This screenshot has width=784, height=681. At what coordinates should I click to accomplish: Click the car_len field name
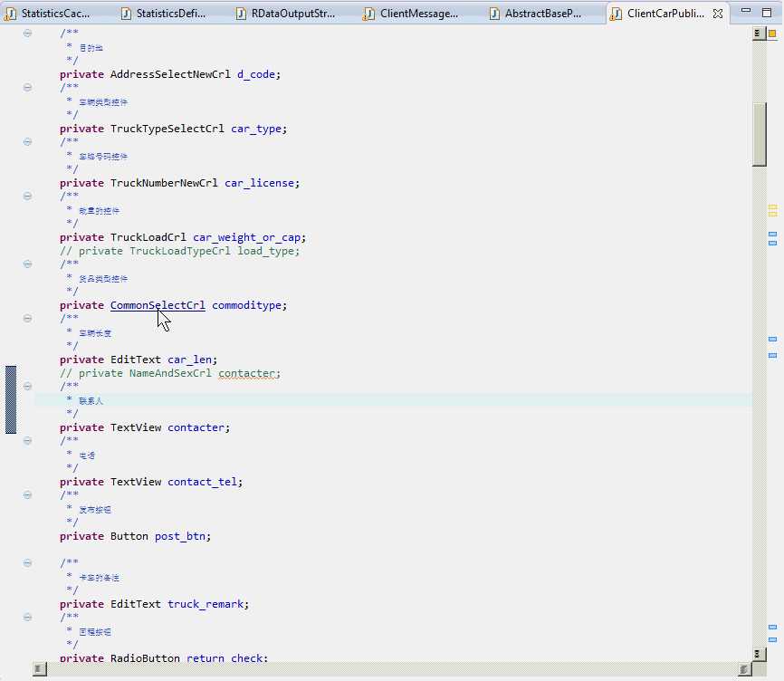189,360
